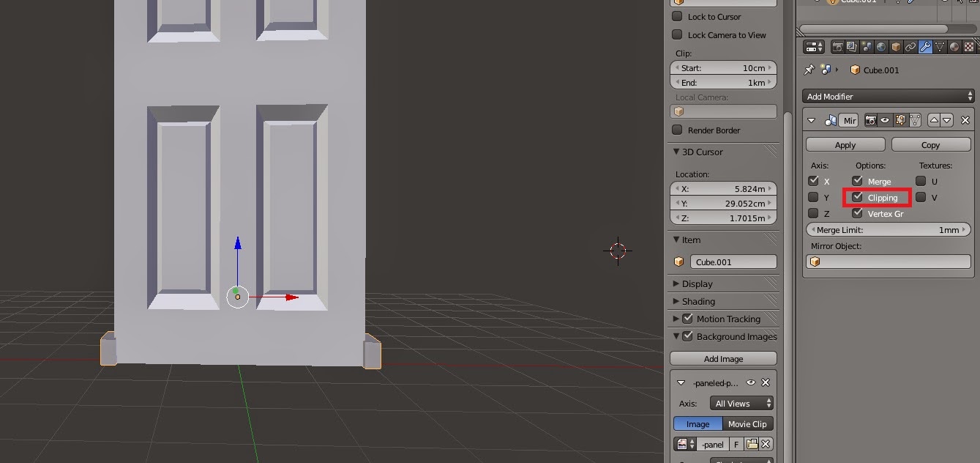Open the Object Constraints tab (chain icon)

(x=910, y=46)
